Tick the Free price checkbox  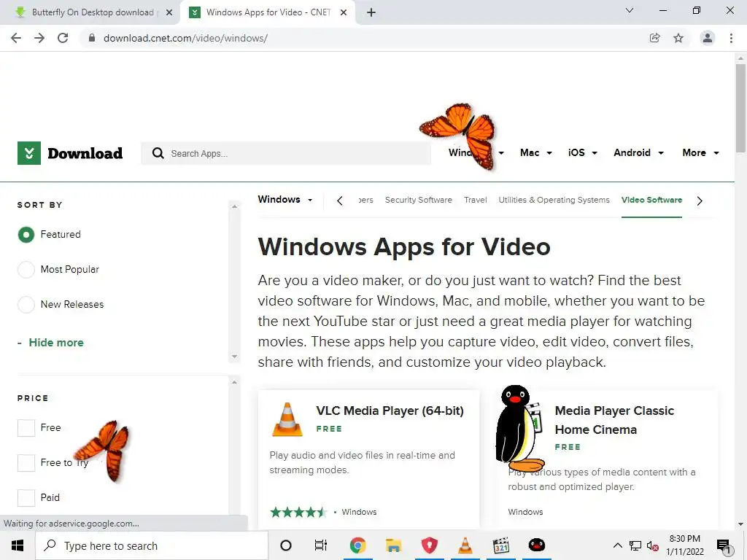[26, 427]
